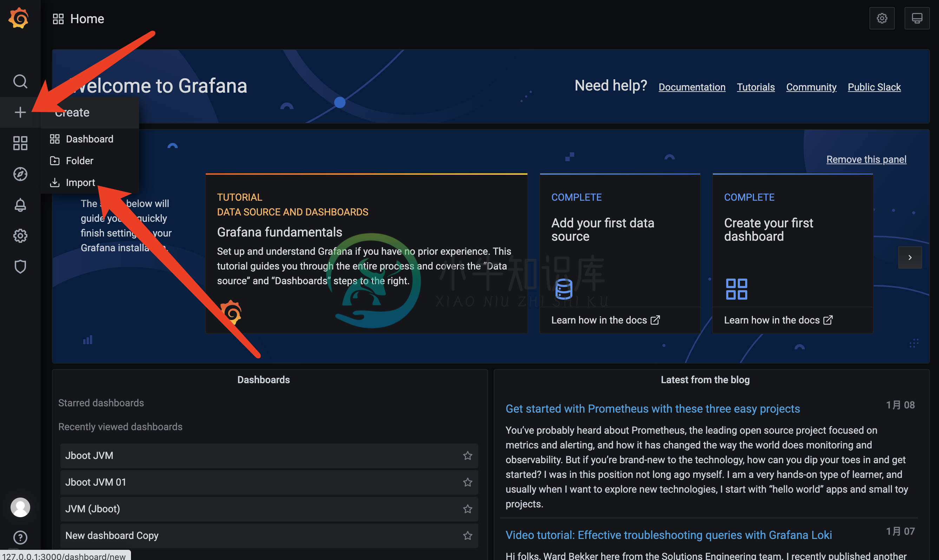This screenshot has height=560, width=939.
Task: Click the Folder option in Create menu
Action: tap(79, 160)
